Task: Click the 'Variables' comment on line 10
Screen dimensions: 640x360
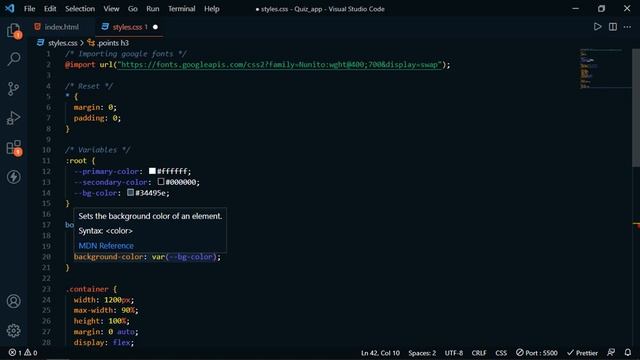Action: click(x=98, y=150)
